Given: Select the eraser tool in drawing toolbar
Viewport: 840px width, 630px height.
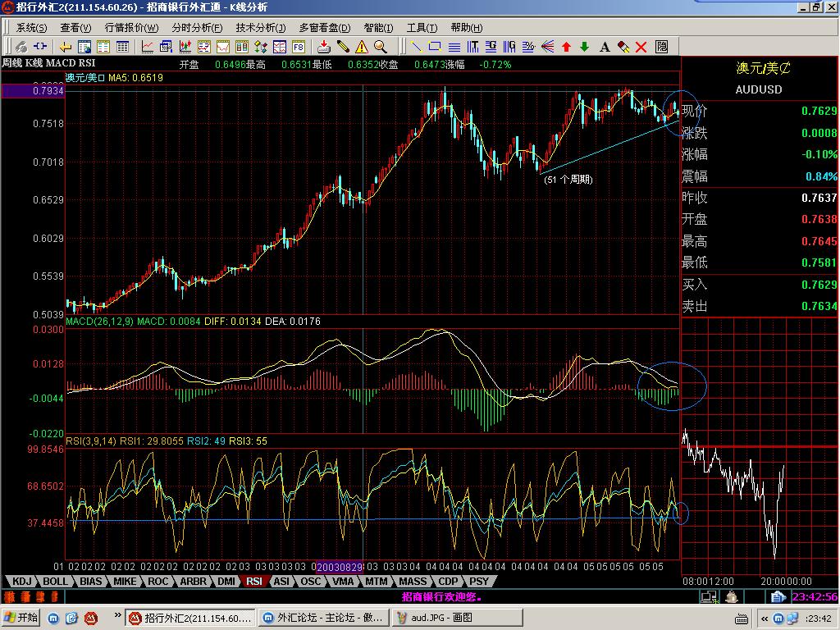Looking at the screenshot, I should (623, 47).
